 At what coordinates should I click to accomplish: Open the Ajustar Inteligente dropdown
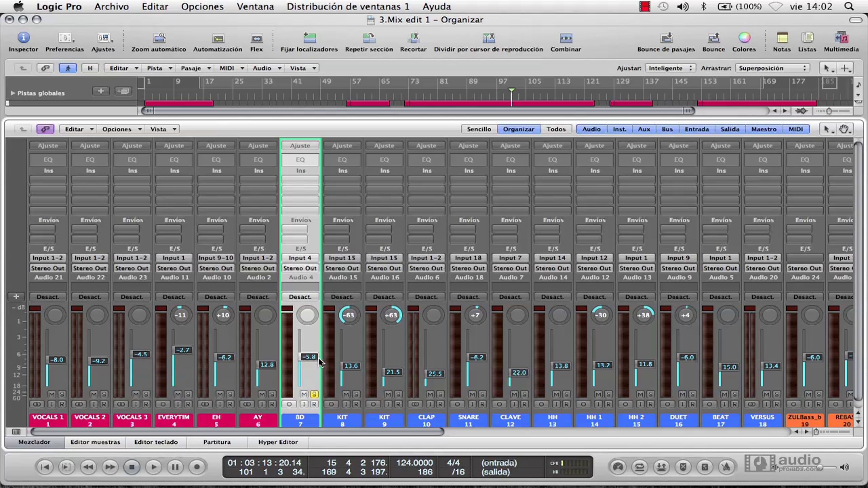(x=670, y=68)
